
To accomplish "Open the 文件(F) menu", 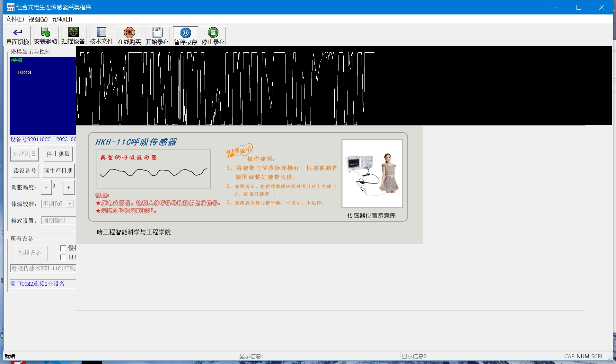I will pos(14,19).
